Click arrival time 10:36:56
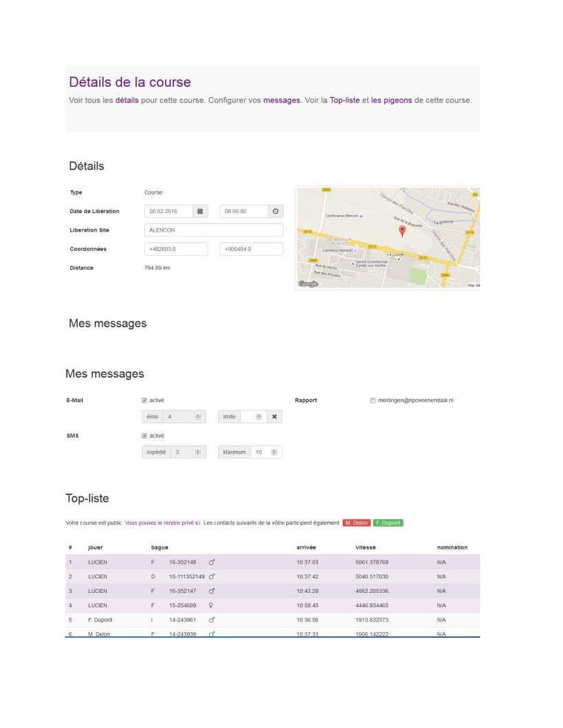 [x=308, y=620]
